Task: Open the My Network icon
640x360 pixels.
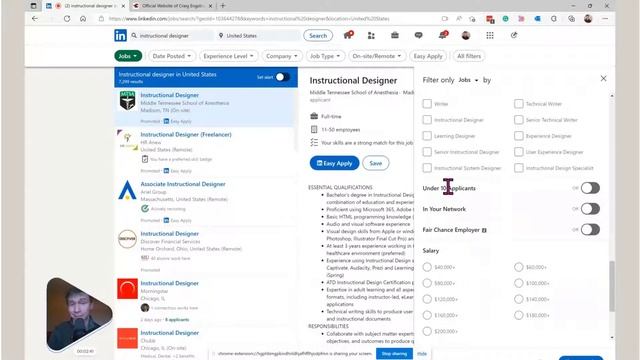Action: (x=371, y=36)
